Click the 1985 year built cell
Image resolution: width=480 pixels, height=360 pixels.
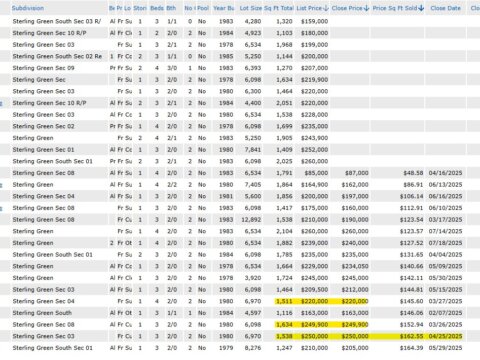click(226, 56)
